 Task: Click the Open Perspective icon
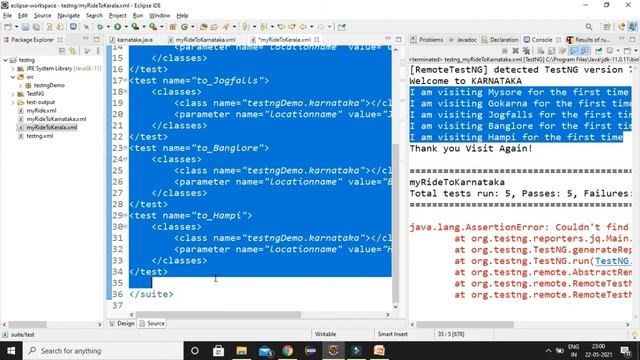[607, 27]
